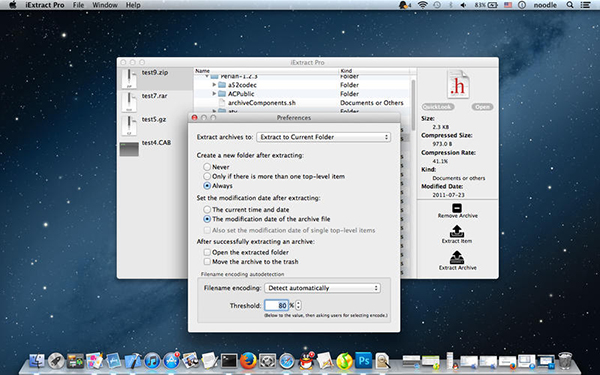600x375 pixels.
Task: Choose The modification date of the archive file
Action: pyautogui.click(x=207, y=219)
